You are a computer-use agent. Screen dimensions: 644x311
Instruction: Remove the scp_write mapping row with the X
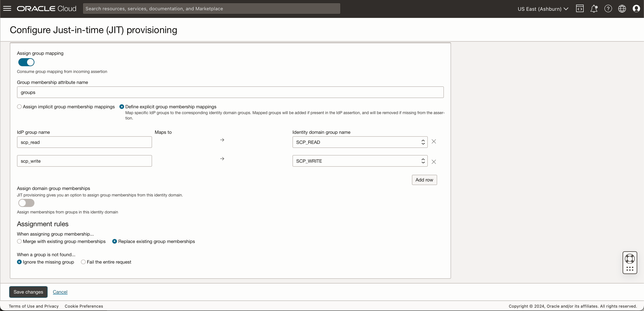(x=434, y=162)
